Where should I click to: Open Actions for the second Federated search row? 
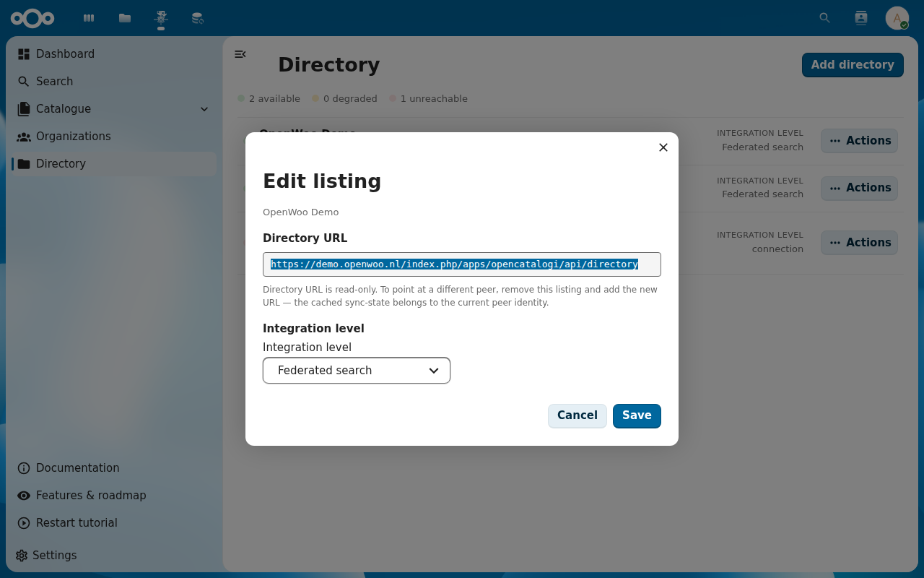click(859, 188)
